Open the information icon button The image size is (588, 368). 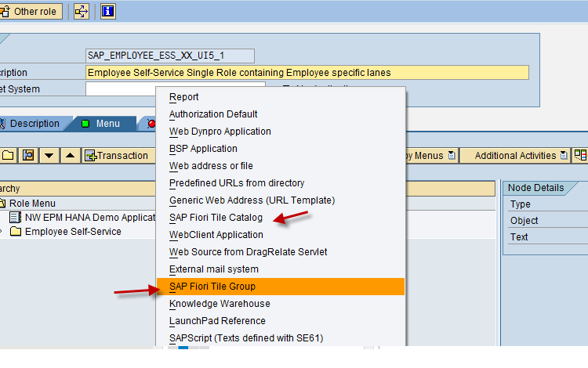pos(108,12)
